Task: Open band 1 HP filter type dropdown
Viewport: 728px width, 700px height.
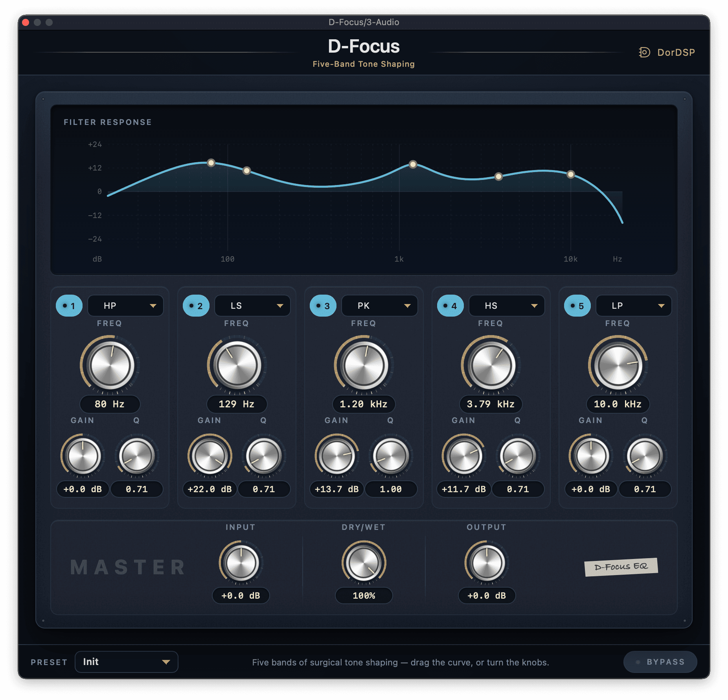Action: click(x=126, y=306)
